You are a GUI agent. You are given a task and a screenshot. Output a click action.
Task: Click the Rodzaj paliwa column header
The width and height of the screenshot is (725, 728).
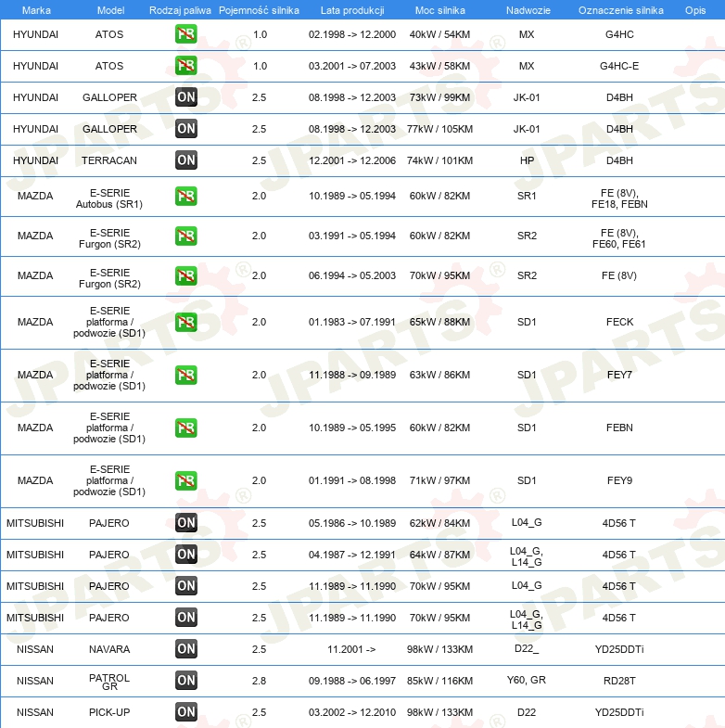(x=180, y=10)
